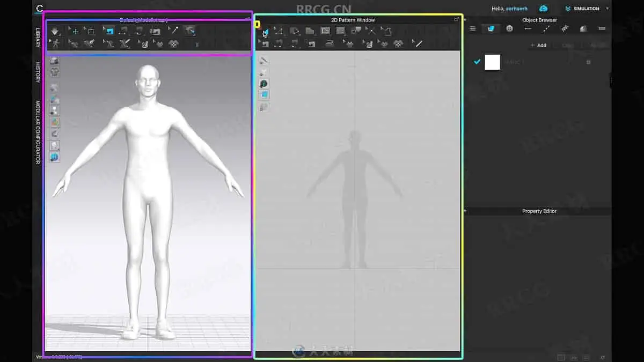Select the Transform Pattern arrow tool in 2D window
644x362 pixels.
[265, 31]
